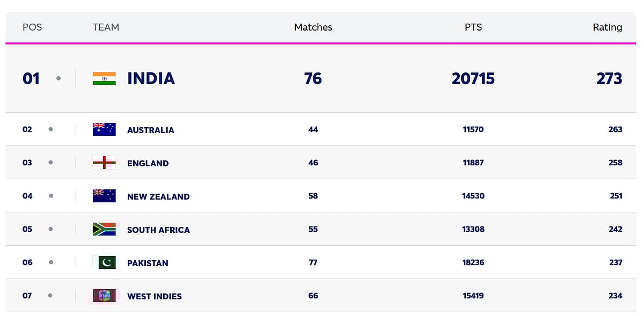Click England's 258 rating value

tap(615, 163)
